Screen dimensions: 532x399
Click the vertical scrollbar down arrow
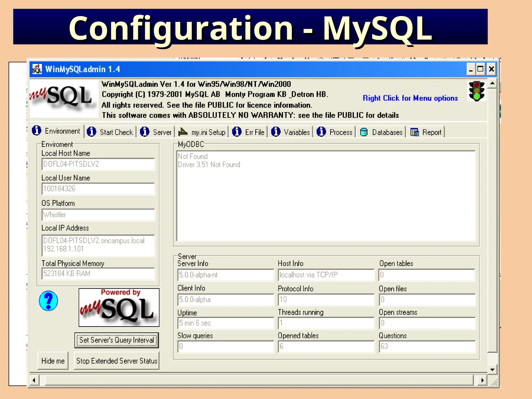point(492,369)
